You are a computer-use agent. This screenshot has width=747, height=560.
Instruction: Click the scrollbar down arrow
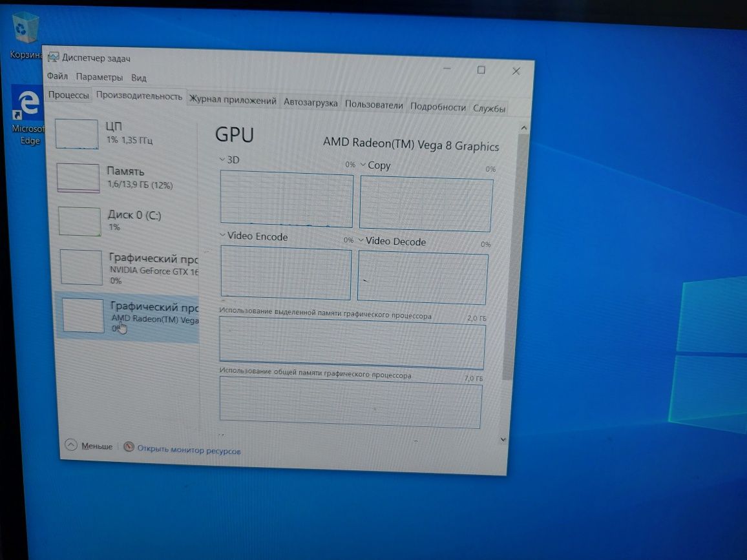point(503,439)
